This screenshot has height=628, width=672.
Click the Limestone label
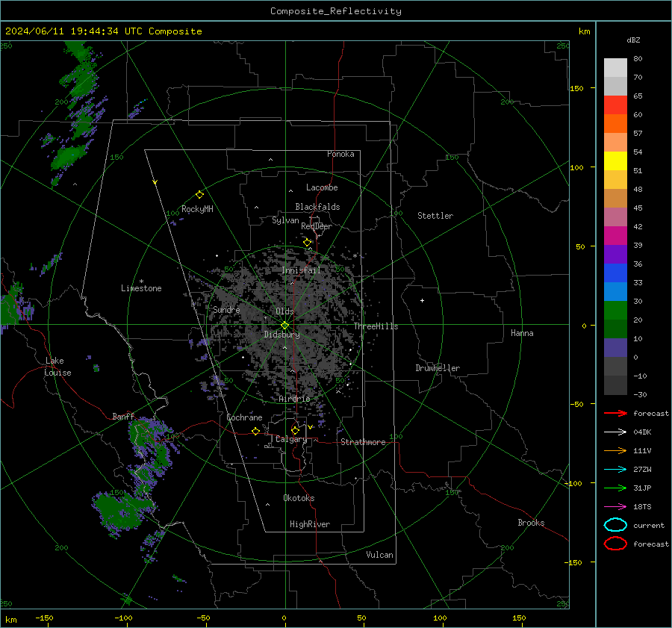click(141, 288)
